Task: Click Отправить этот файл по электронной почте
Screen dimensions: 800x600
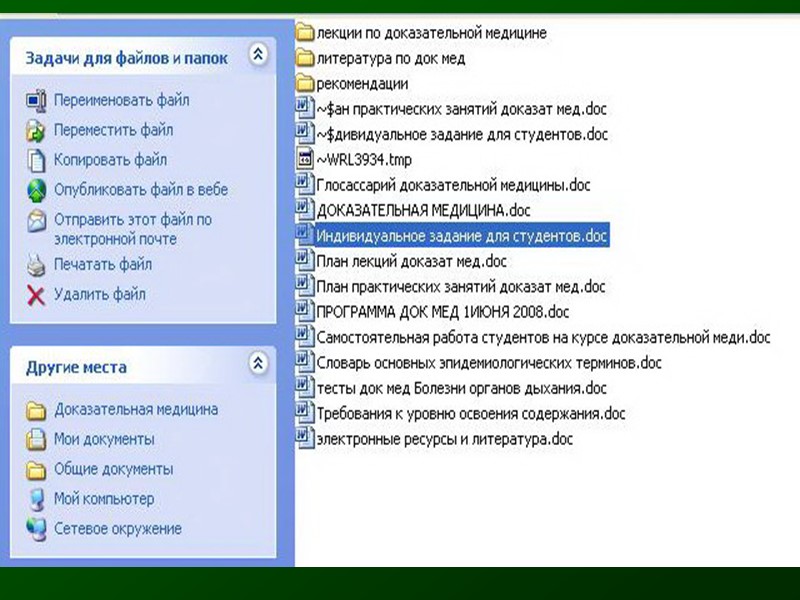Action: tap(133, 230)
